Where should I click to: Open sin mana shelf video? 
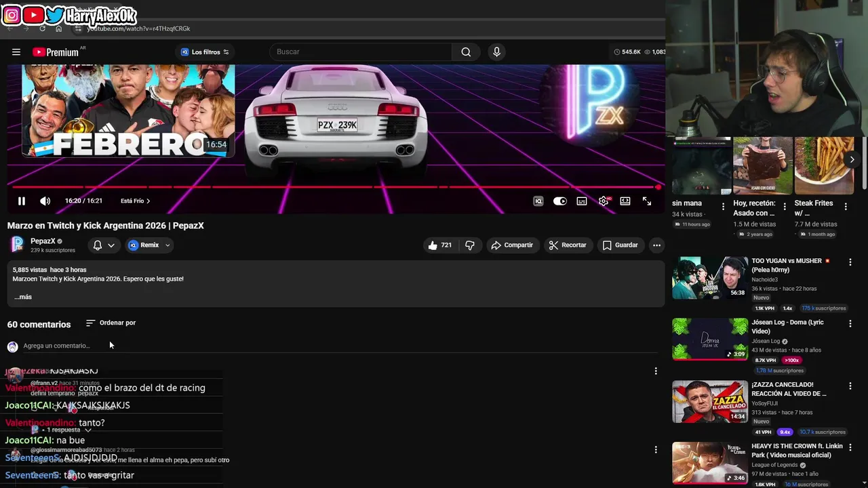(x=702, y=165)
